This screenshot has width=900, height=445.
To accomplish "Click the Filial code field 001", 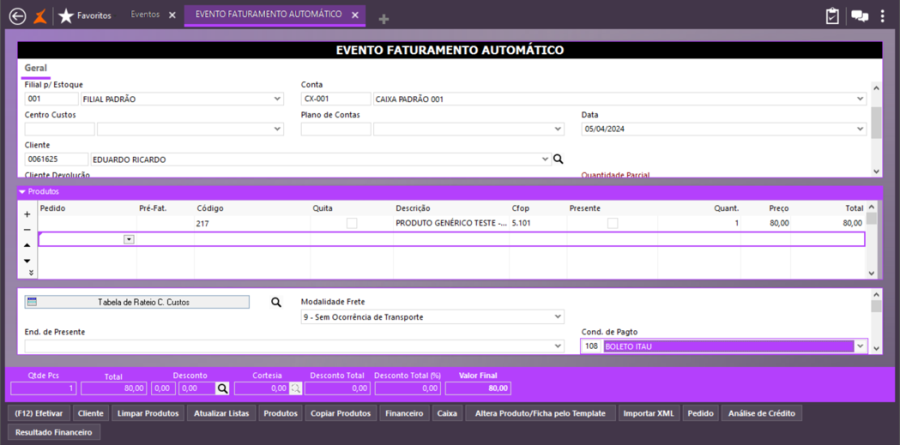I will 51,99.
